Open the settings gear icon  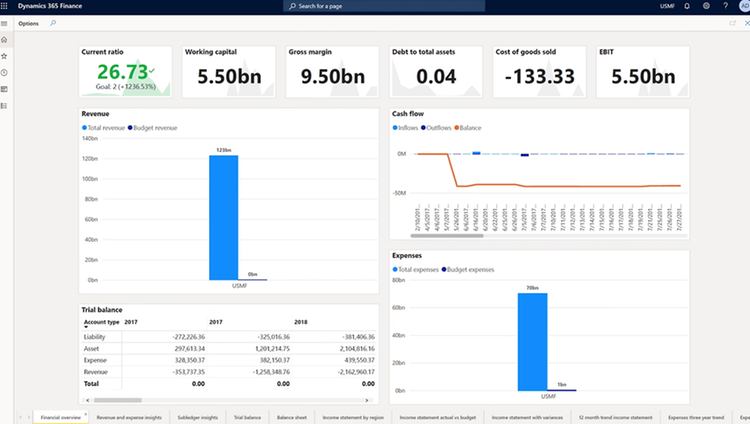click(x=706, y=6)
